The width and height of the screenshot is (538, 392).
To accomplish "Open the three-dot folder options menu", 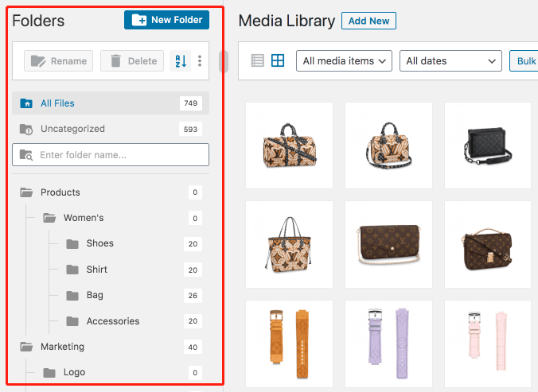I will (x=200, y=61).
